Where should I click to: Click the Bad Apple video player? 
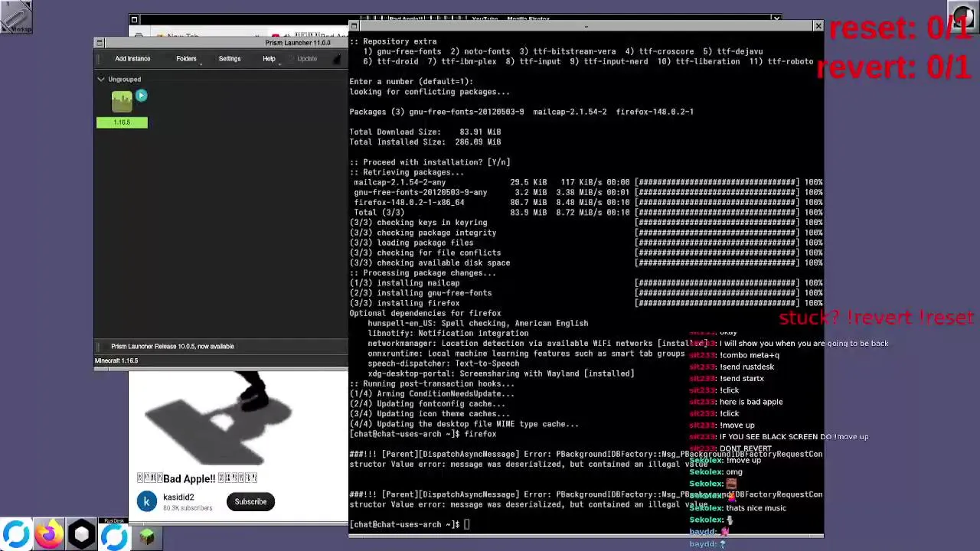point(238,419)
